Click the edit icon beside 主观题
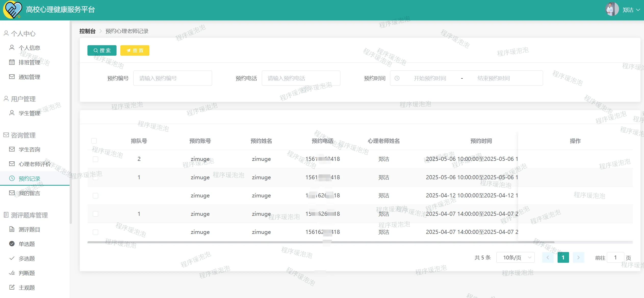Screen dimensions: 644x298 click(12, 287)
